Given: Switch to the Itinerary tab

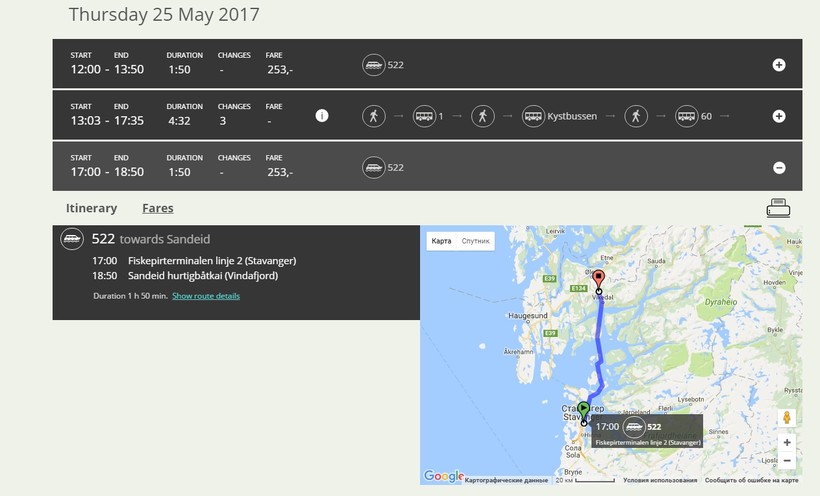Looking at the screenshot, I should point(91,208).
